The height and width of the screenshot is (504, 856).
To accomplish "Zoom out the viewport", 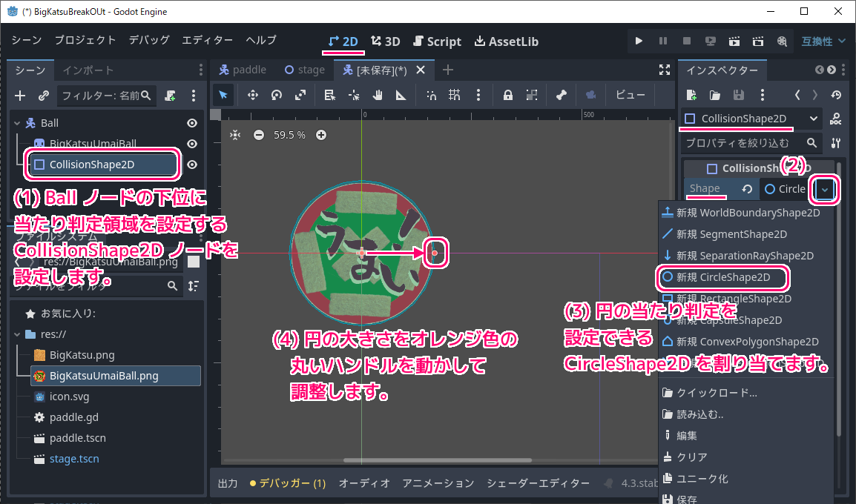I will click(259, 135).
